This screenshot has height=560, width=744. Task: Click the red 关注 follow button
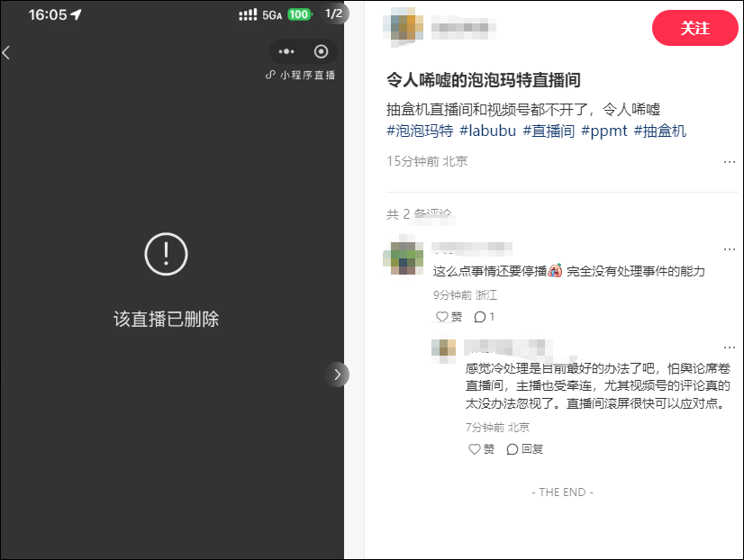pyautogui.click(x=694, y=28)
